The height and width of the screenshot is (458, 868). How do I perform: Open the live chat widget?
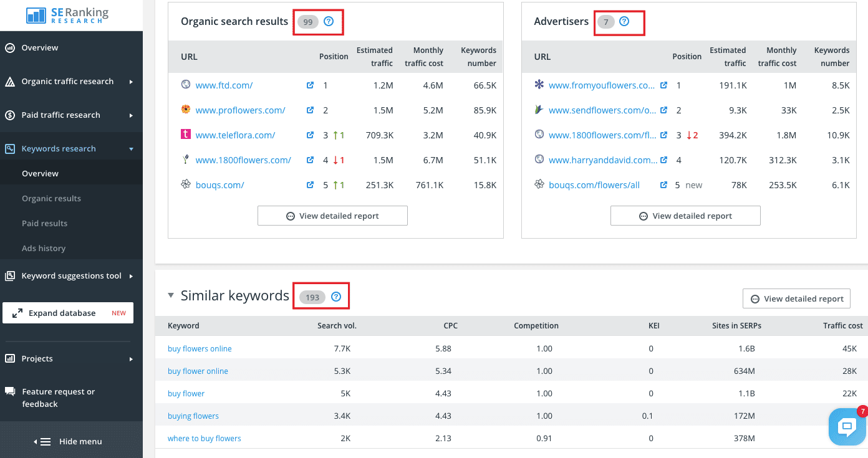pos(847,427)
